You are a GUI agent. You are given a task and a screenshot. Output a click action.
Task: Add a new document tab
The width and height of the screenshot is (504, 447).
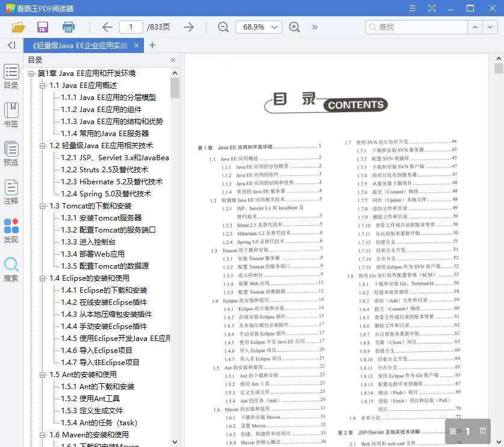[152, 45]
